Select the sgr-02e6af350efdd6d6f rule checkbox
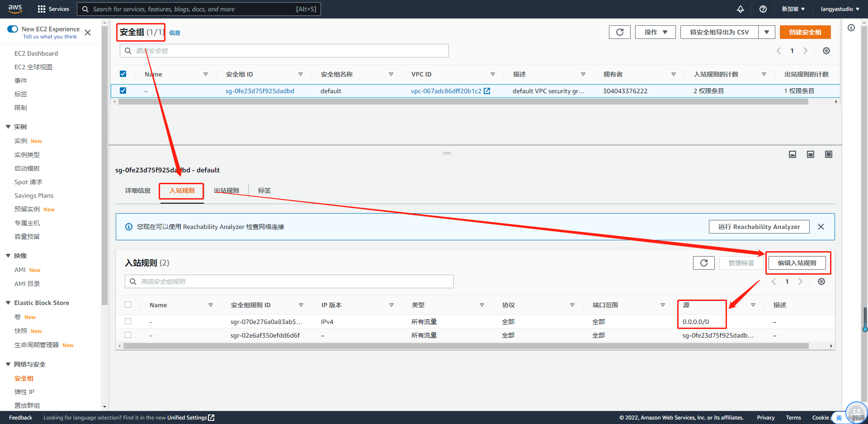868x424 pixels. [128, 335]
